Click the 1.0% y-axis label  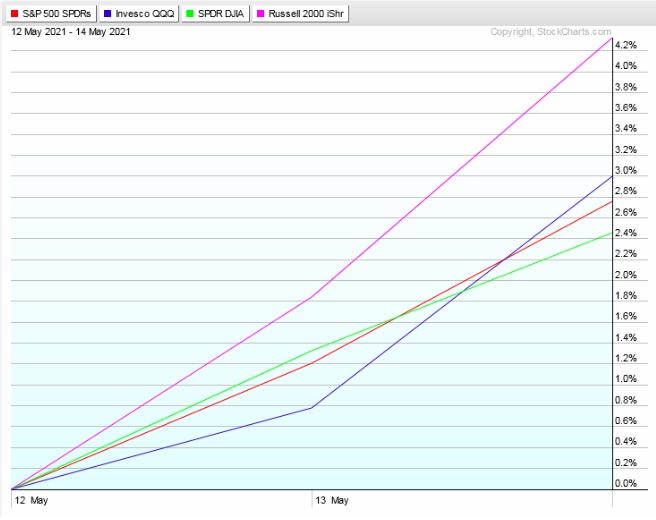625,379
